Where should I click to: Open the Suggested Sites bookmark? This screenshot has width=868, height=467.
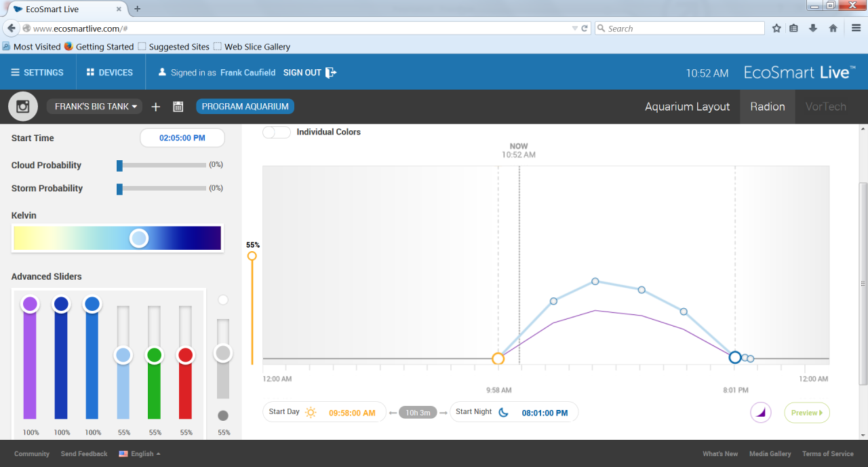point(174,47)
